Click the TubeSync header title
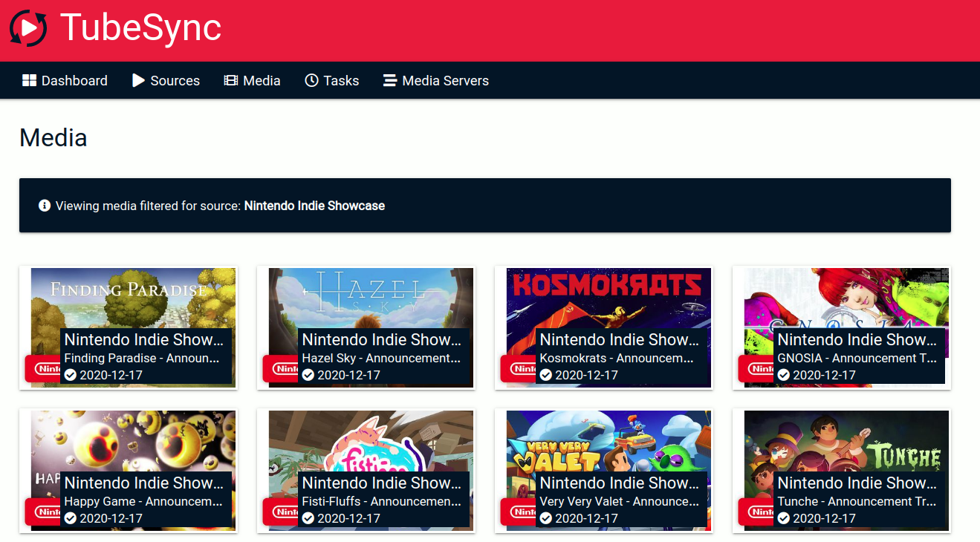 point(140,28)
